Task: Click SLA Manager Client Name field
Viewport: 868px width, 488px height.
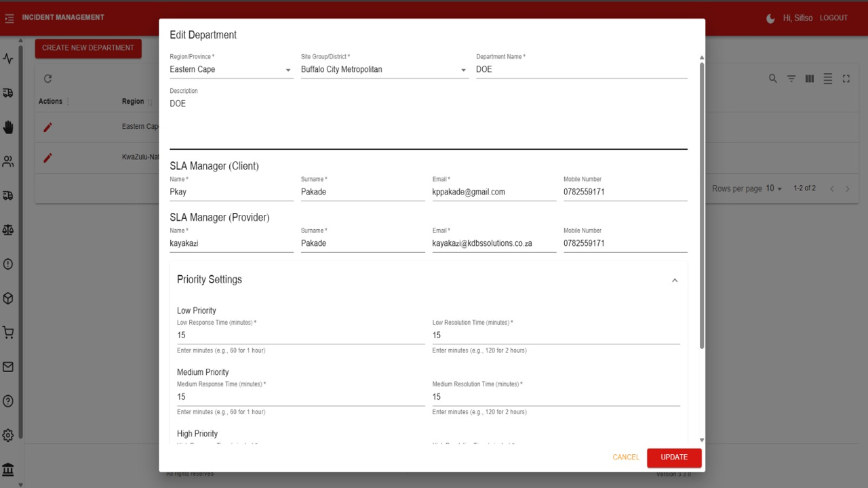Action: click(x=231, y=192)
